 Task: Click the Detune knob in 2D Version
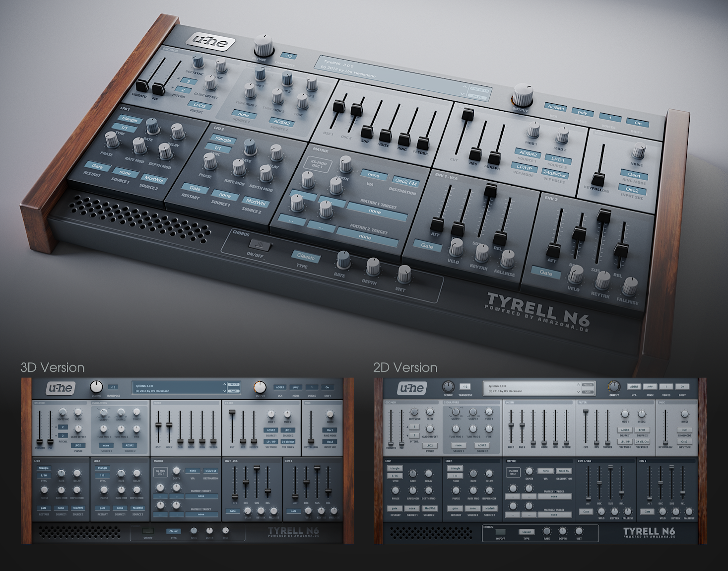[x=448, y=387]
